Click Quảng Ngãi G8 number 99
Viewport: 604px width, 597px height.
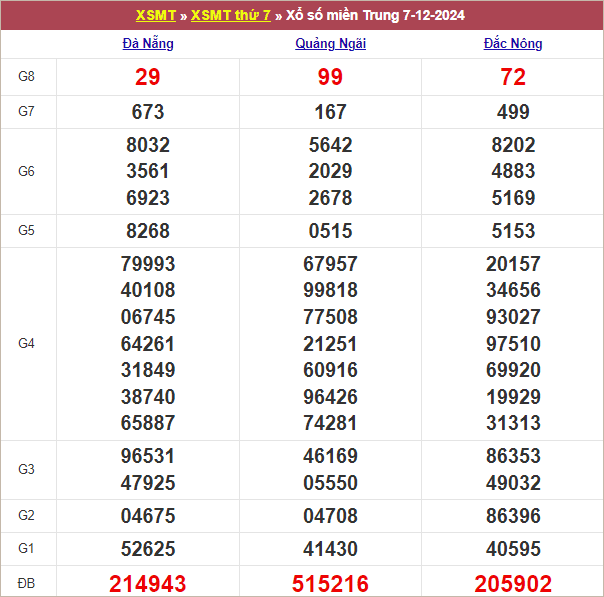pyautogui.click(x=330, y=77)
